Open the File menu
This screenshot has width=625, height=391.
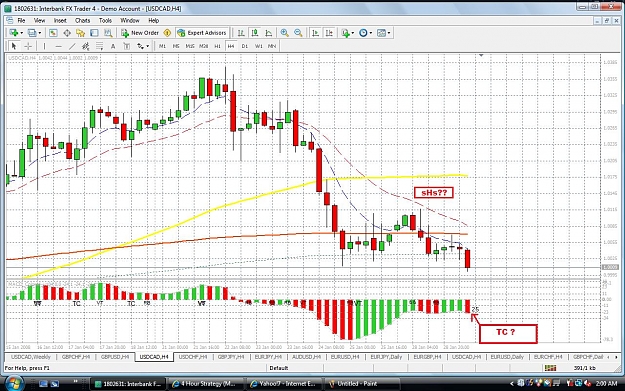pos(21,20)
